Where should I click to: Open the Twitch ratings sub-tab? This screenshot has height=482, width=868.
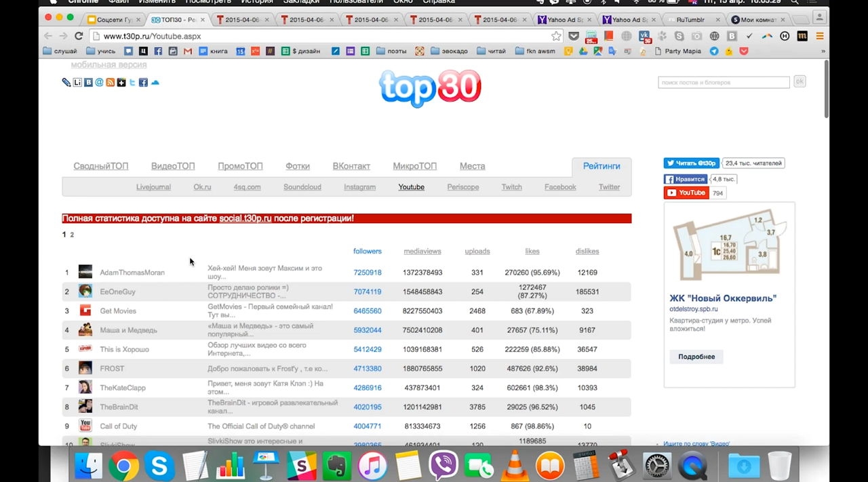511,187
